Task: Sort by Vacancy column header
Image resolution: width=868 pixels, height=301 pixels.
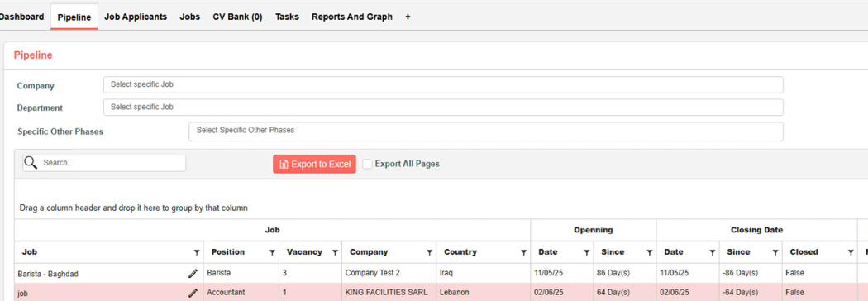Action: click(x=304, y=251)
